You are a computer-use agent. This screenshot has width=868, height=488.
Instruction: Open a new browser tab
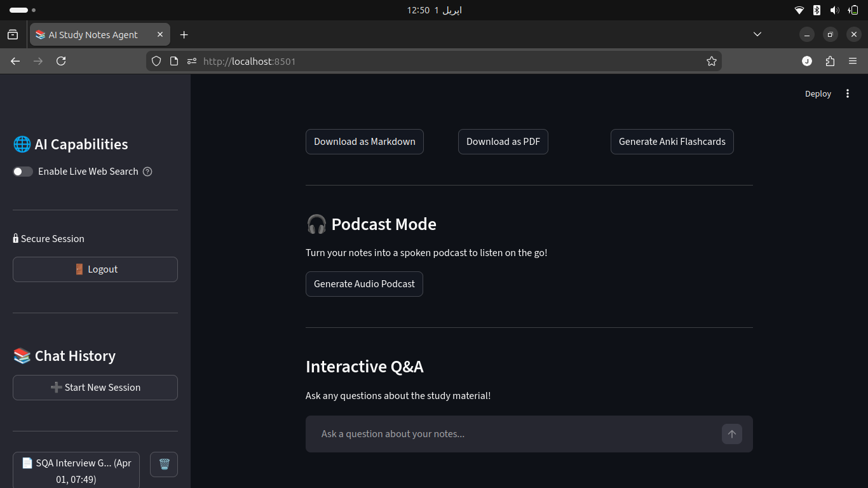[x=184, y=35]
